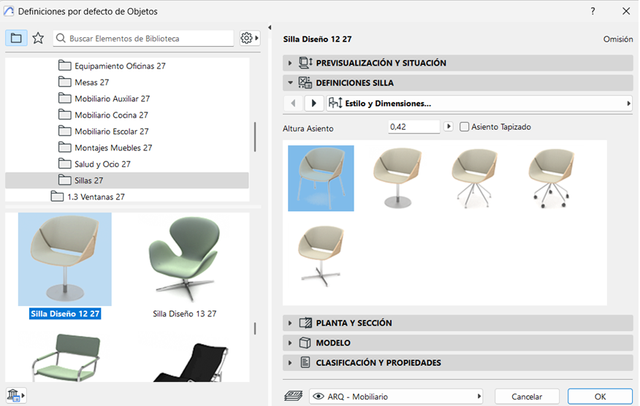Image resolution: width=640 pixels, height=406 pixels.
Task: Click the Planta y Sección panel icon
Action: click(x=305, y=323)
